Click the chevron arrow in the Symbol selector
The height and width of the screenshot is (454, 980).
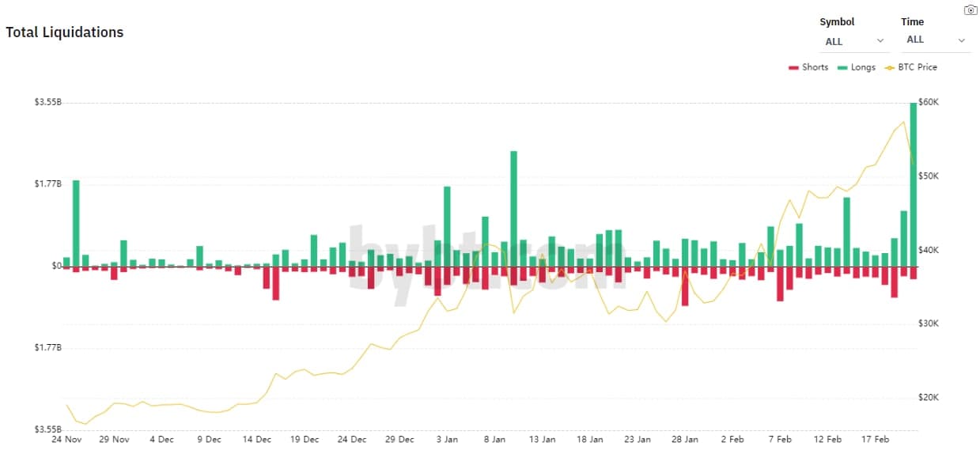[880, 41]
